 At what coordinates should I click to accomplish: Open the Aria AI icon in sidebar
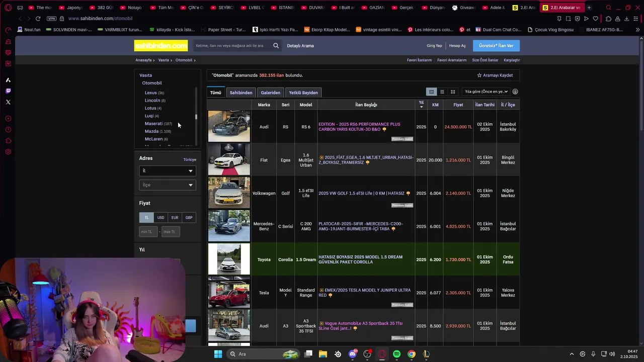[8, 80]
